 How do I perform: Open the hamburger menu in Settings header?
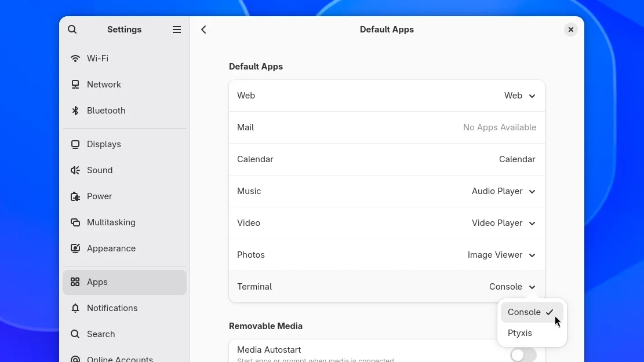[x=177, y=30]
